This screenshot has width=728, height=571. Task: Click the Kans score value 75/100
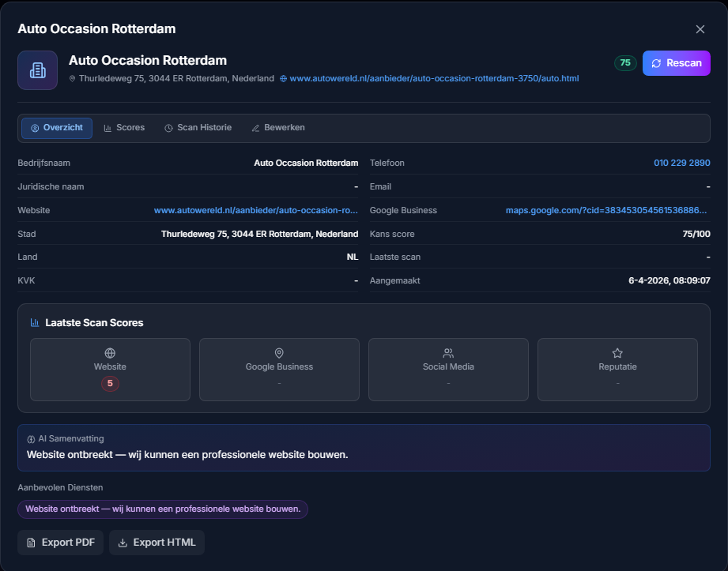click(x=696, y=235)
